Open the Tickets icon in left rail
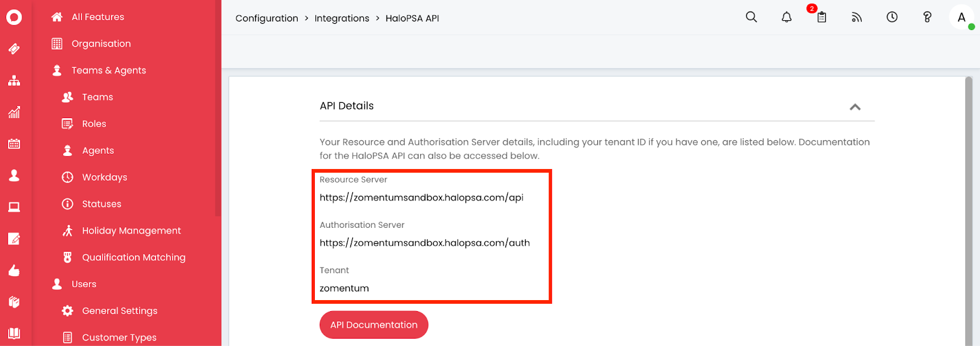 coord(14,49)
